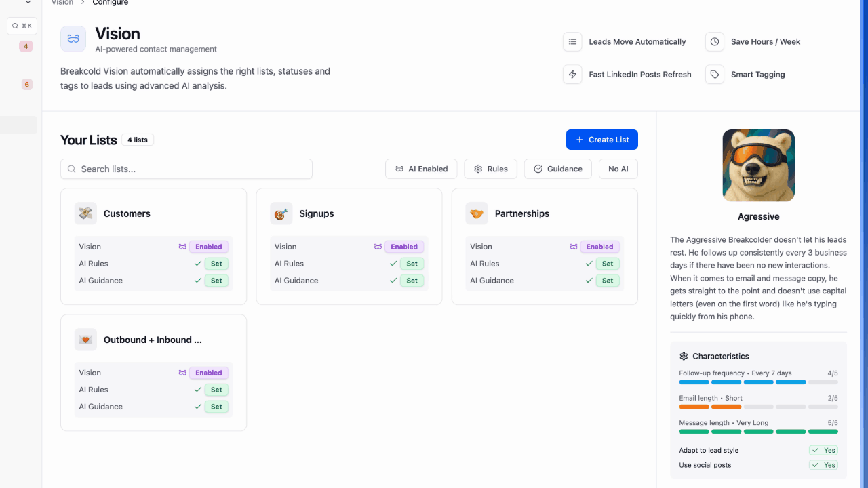The width and height of the screenshot is (868, 488).
Task: Open the Partnerships list card title
Action: click(x=522, y=213)
